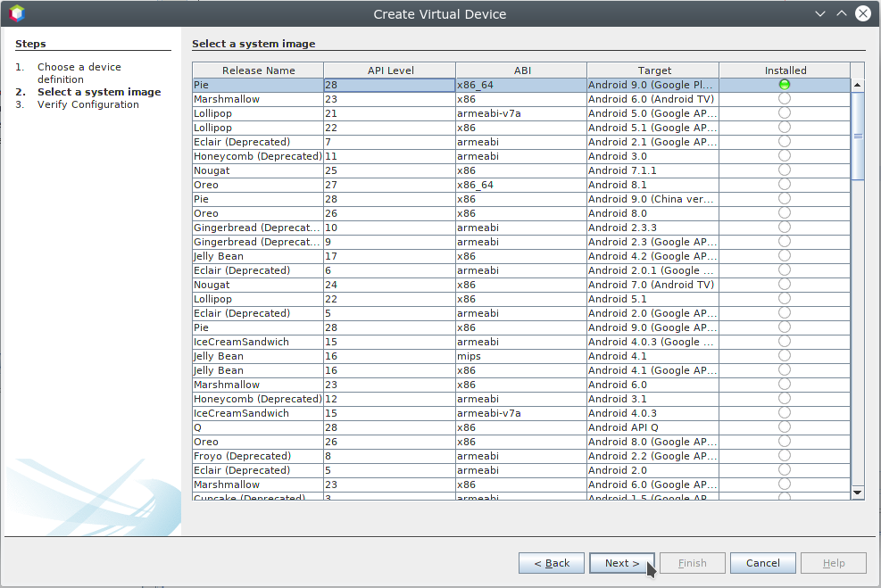Sort by Release Name column header
The height and width of the screenshot is (588, 881).
click(258, 70)
